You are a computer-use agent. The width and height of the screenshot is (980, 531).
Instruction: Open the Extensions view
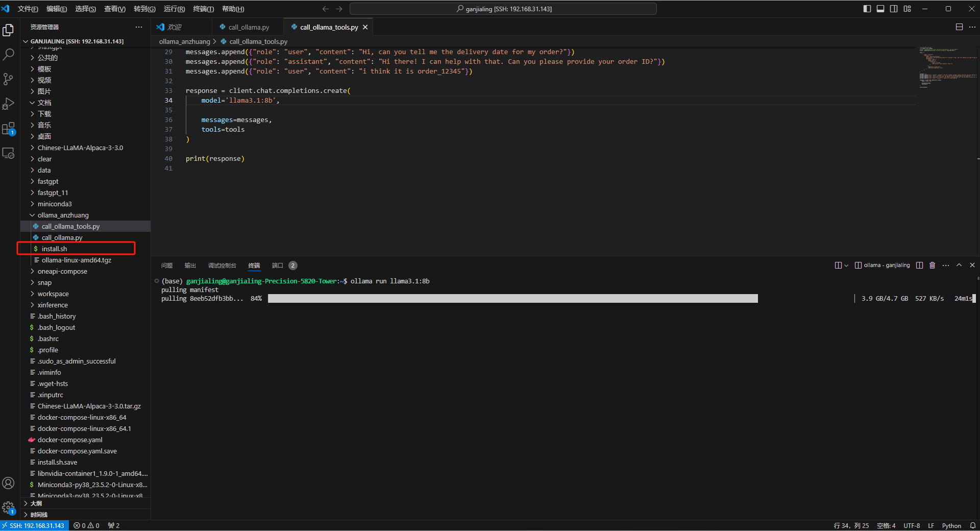pos(8,129)
